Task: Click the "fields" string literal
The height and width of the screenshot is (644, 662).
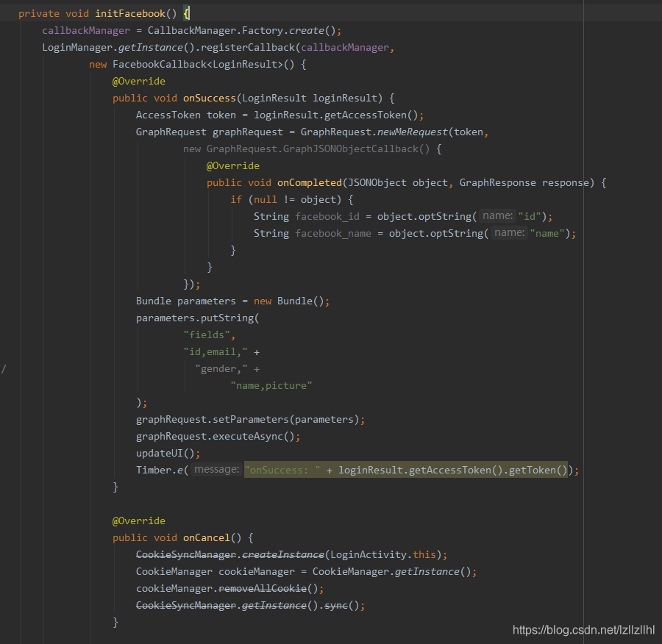Action: [x=207, y=335]
